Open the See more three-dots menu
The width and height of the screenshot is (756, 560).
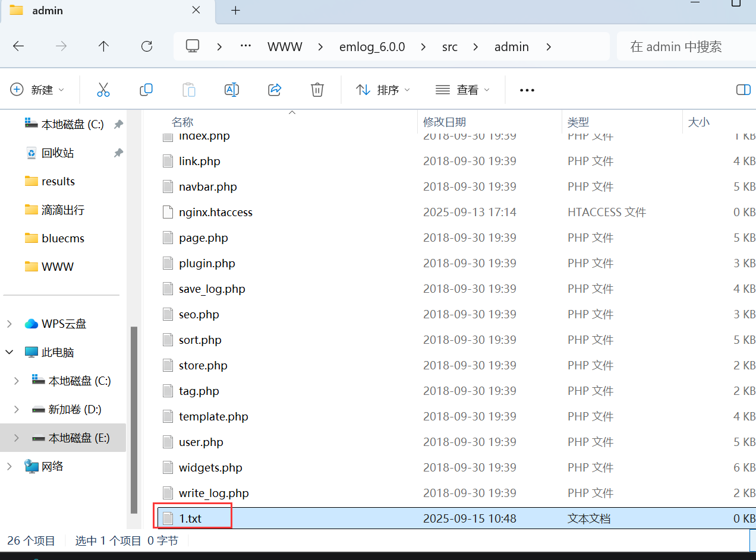pyautogui.click(x=527, y=90)
